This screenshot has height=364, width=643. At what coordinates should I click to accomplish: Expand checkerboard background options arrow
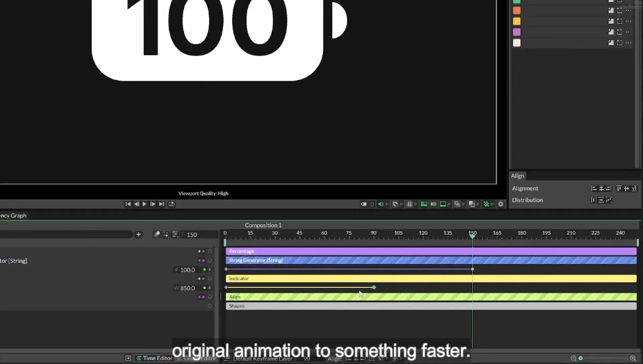493,204
